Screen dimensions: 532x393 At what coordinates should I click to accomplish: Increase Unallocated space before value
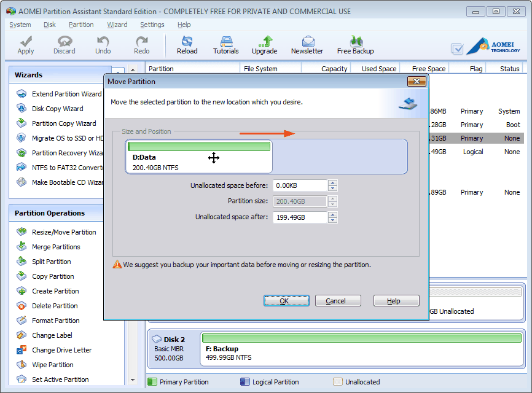click(333, 183)
